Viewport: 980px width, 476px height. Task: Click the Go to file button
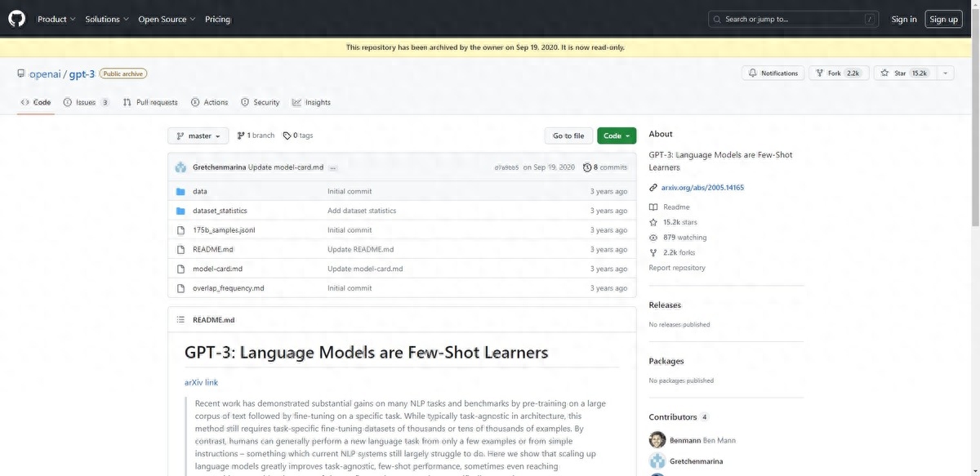coord(568,136)
